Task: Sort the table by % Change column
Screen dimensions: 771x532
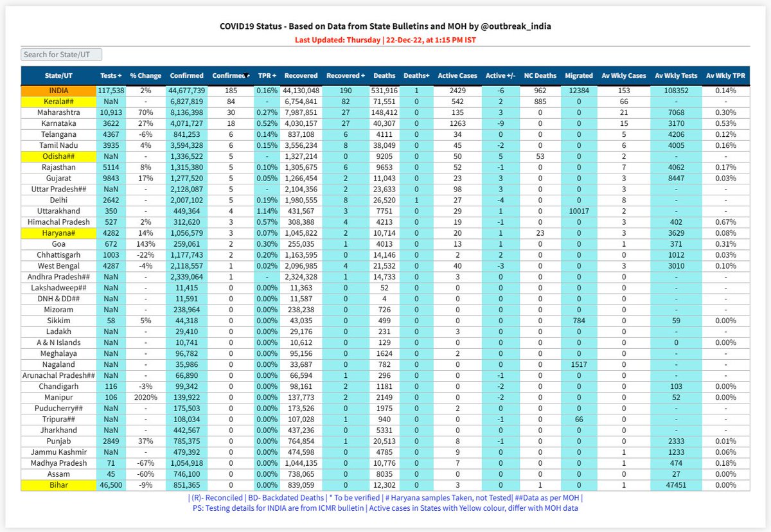Action: tap(145, 76)
